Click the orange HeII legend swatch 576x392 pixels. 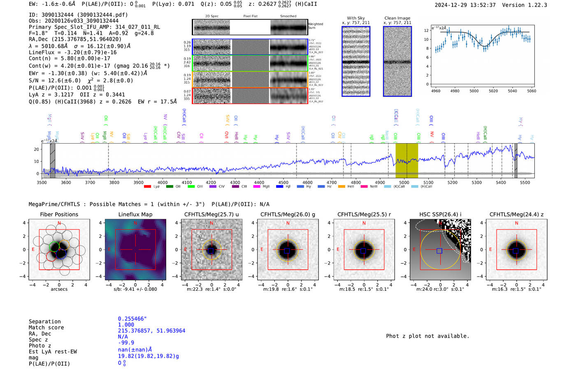341,187
